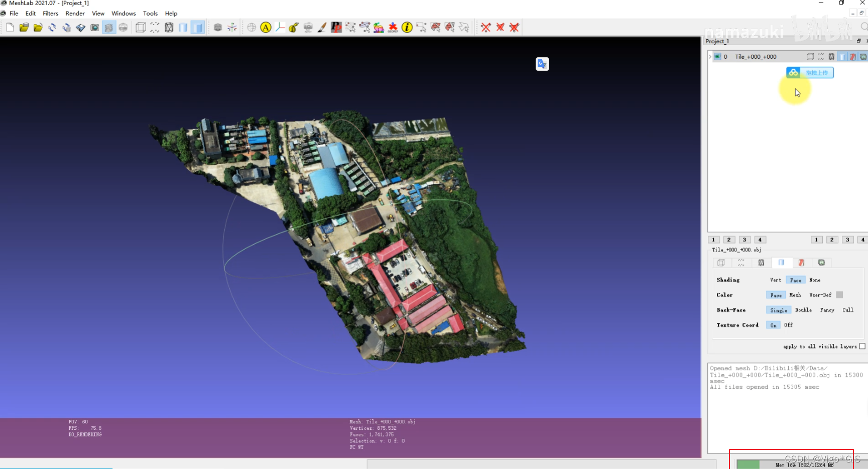The height and width of the screenshot is (469, 868).
Task: Switch to the green edge-decorator settings tab
Action: 821,263
